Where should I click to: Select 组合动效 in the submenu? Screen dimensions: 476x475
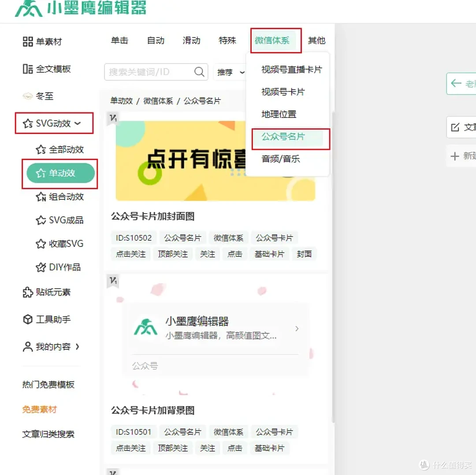point(60,197)
